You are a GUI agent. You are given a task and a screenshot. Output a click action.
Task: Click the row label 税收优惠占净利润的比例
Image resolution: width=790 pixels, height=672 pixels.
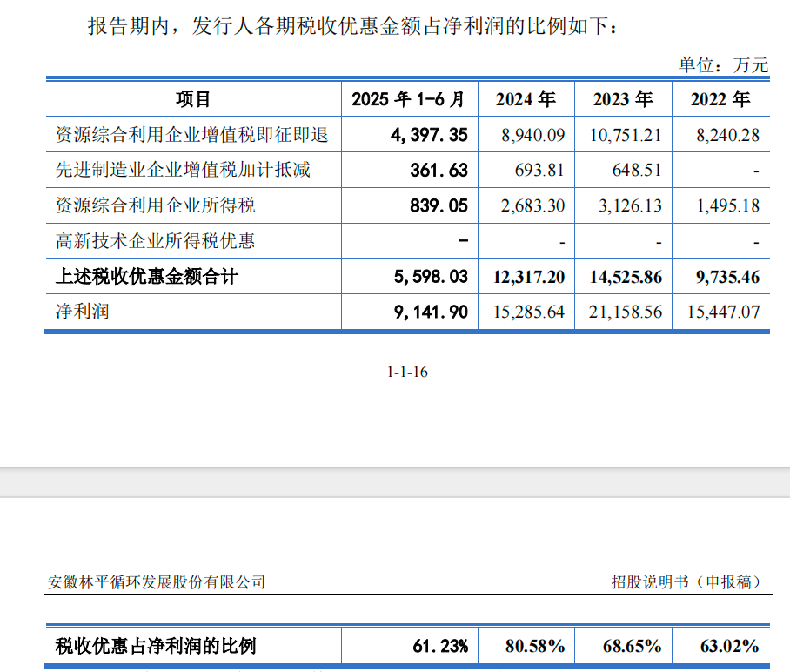tap(156, 646)
